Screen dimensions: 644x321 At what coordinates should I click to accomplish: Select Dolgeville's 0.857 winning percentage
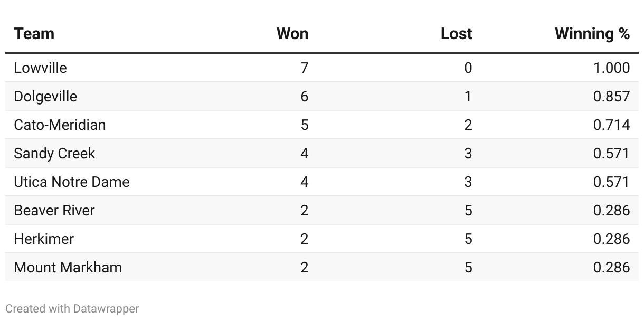point(612,97)
